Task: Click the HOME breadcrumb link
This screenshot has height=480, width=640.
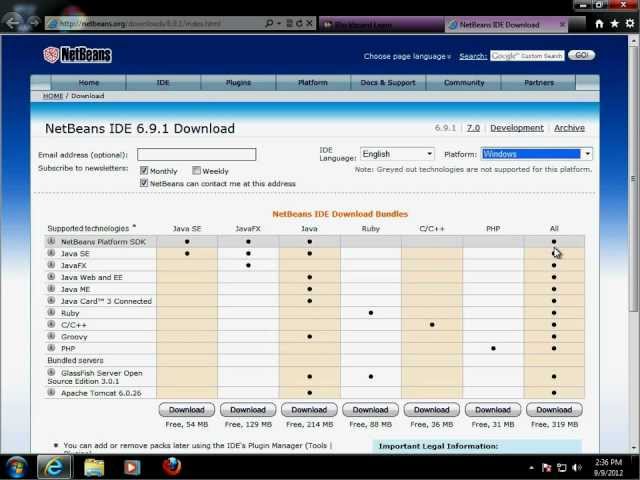Action: (x=53, y=96)
